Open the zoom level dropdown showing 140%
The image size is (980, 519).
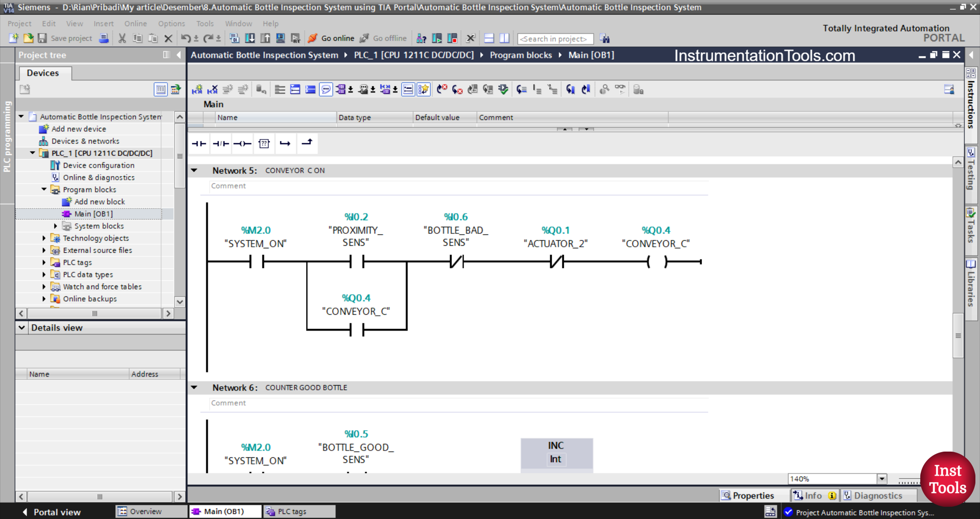click(x=883, y=479)
